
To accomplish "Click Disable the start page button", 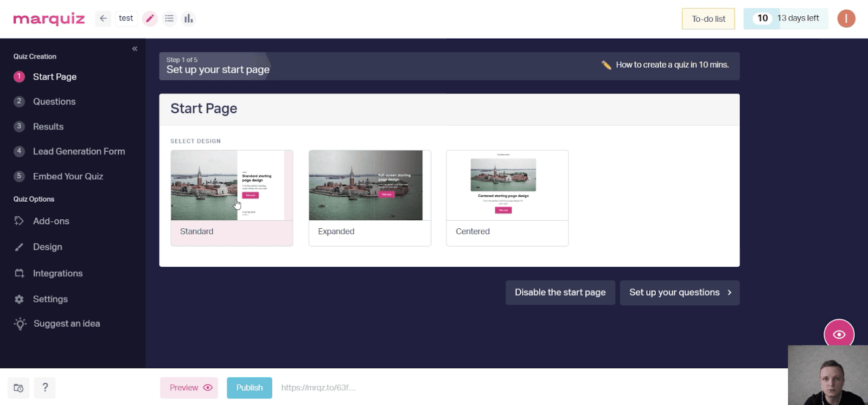I will (560, 293).
